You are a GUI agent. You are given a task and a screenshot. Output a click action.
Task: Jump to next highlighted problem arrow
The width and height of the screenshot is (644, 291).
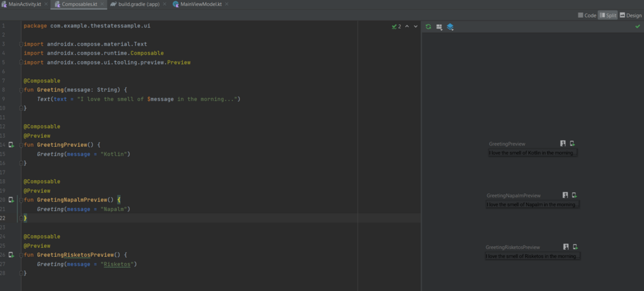(416, 27)
